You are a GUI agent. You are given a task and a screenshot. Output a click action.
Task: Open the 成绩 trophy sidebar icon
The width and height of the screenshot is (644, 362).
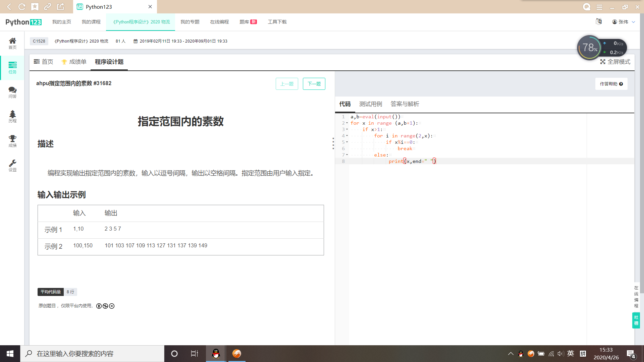(x=12, y=141)
